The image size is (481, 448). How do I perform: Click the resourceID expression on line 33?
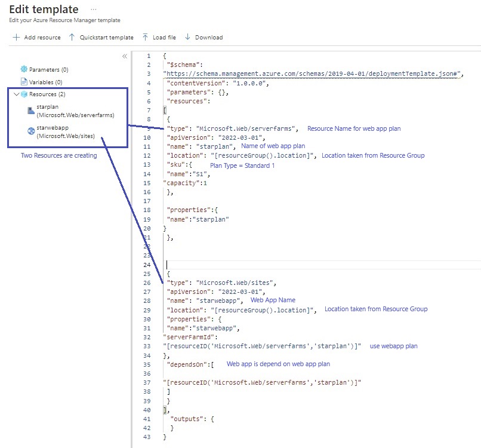262,346
